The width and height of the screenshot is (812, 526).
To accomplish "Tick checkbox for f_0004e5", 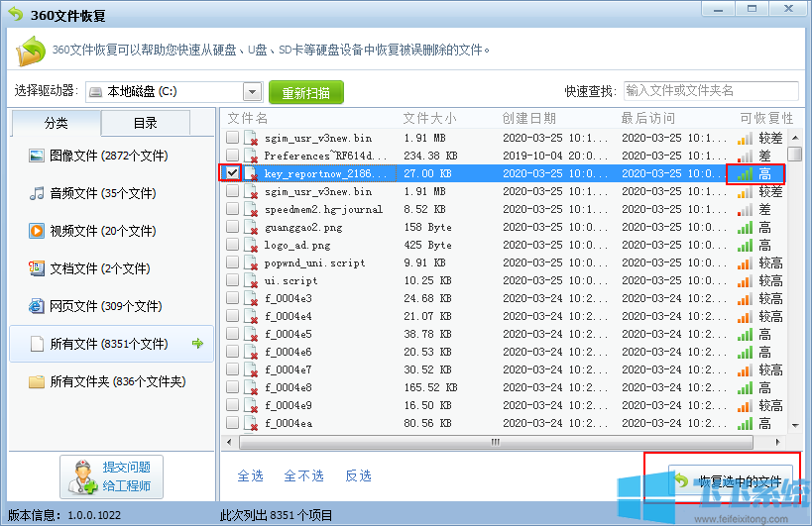I will 233,334.
